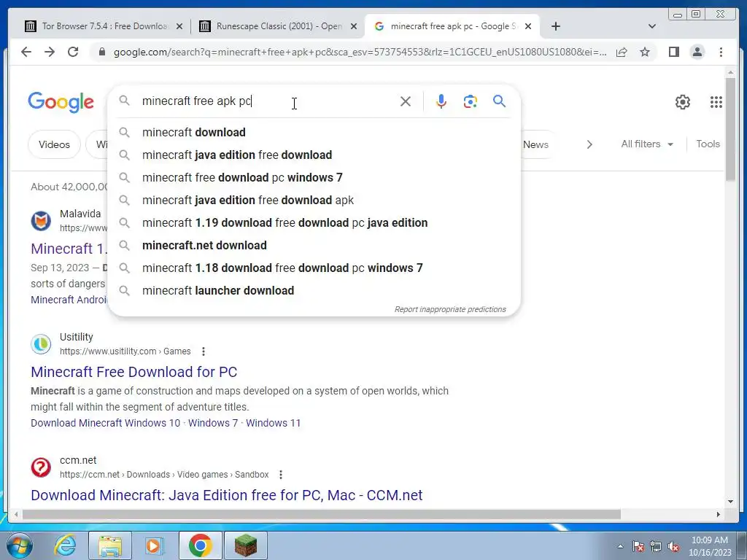Click the Minecraft block taskbar icon

246,545
